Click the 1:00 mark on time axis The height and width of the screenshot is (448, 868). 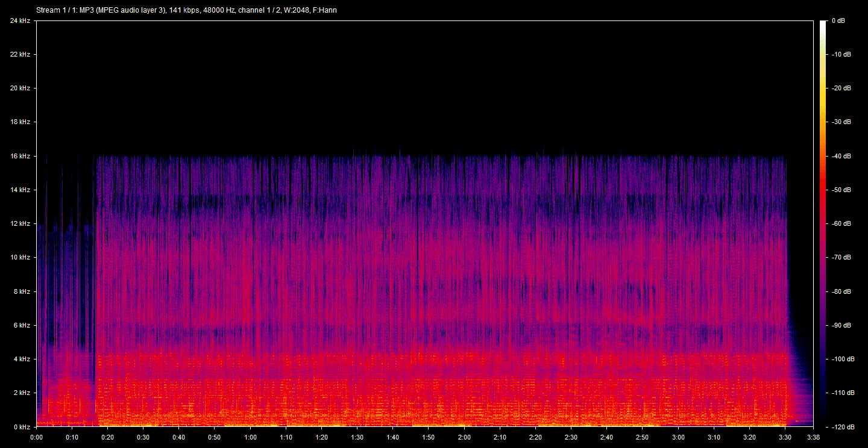pyautogui.click(x=250, y=437)
